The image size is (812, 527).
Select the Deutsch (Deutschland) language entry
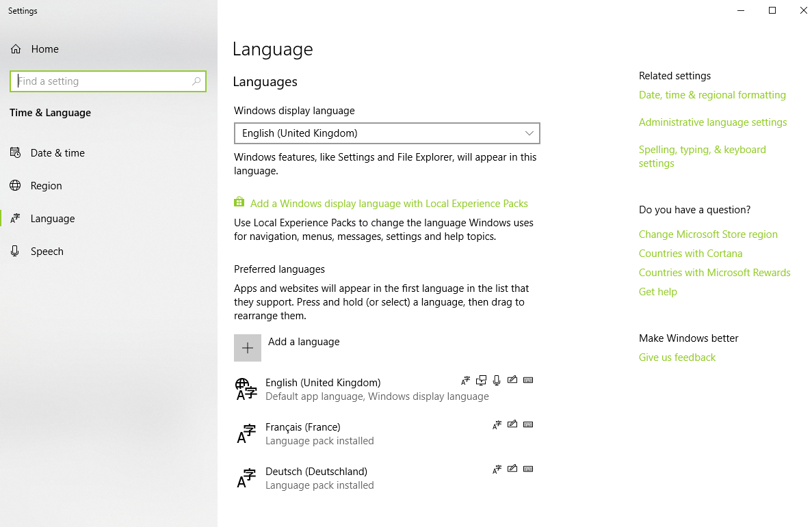[387, 478]
